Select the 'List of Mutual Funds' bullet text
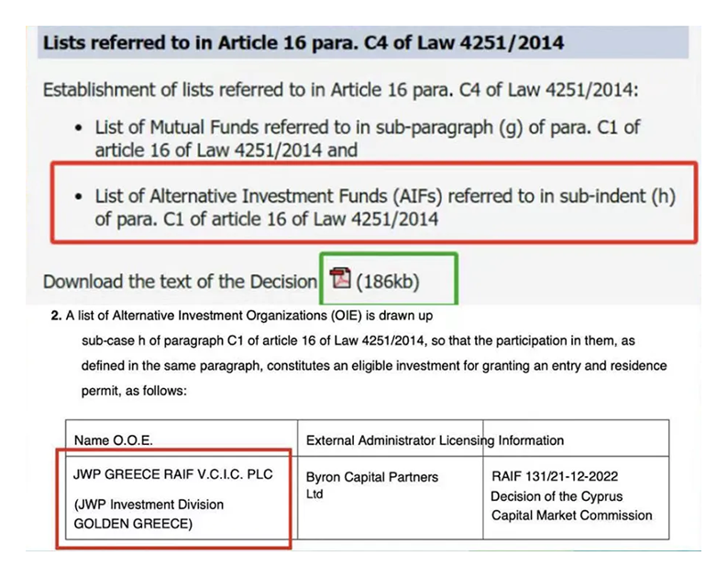Screen dimensions: 728x578 coord(368,139)
